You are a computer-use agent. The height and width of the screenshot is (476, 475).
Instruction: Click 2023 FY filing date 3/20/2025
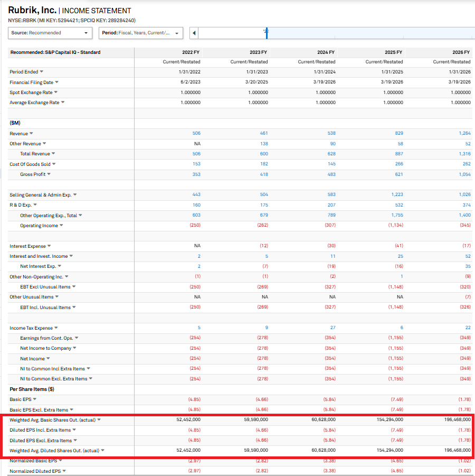(x=257, y=82)
